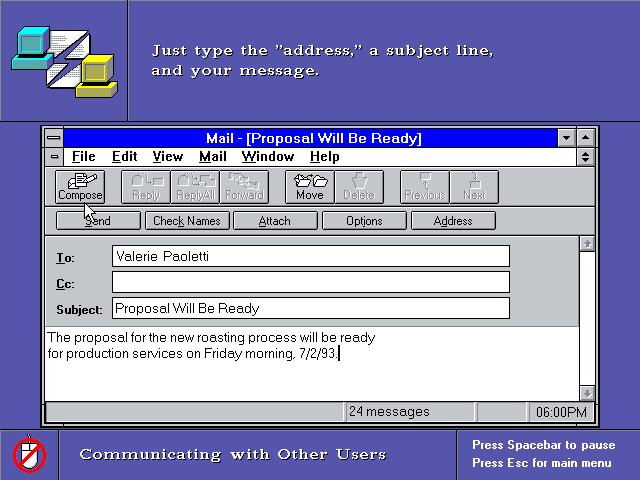Click the empty Cc field

click(x=311, y=282)
